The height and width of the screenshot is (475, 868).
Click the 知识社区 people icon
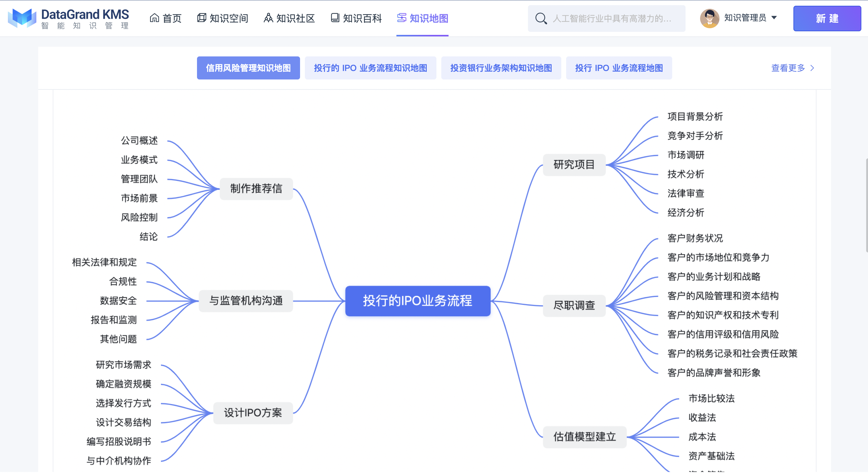[x=268, y=18]
